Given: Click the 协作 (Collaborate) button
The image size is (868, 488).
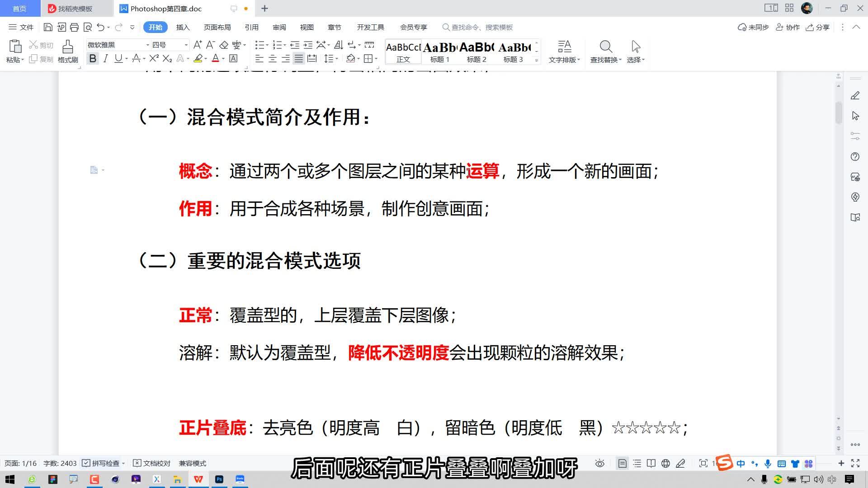Looking at the screenshot, I should pyautogui.click(x=788, y=27).
